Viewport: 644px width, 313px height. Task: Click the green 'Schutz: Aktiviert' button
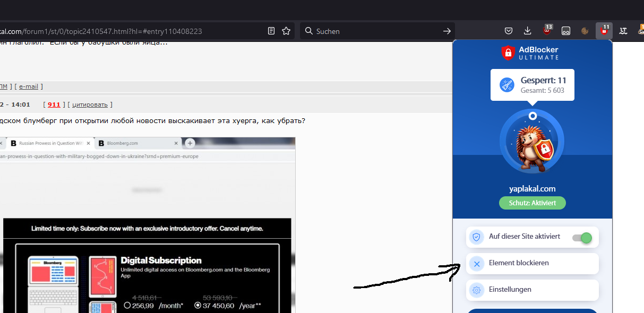(x=533, y=203)
